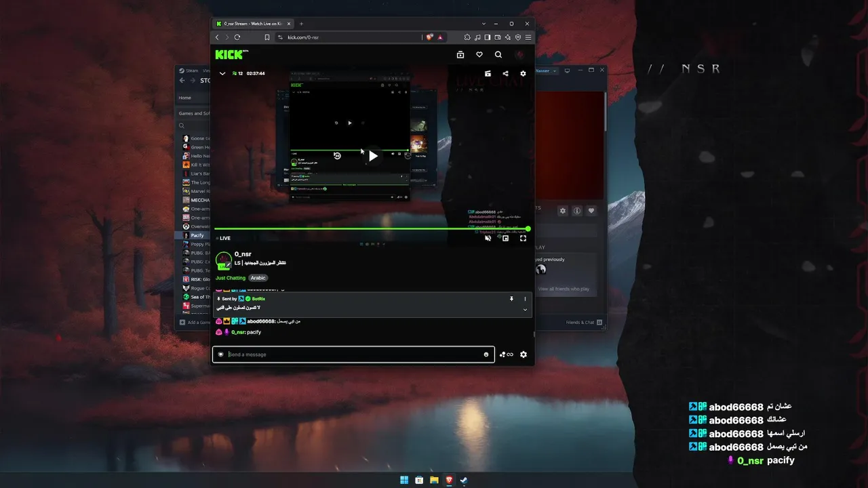Image resolution: width=868 pixels, height=488 pixels.
Task: Open the browser tab search dropdown
Action: pyautogui.click(x=484, y=24)
